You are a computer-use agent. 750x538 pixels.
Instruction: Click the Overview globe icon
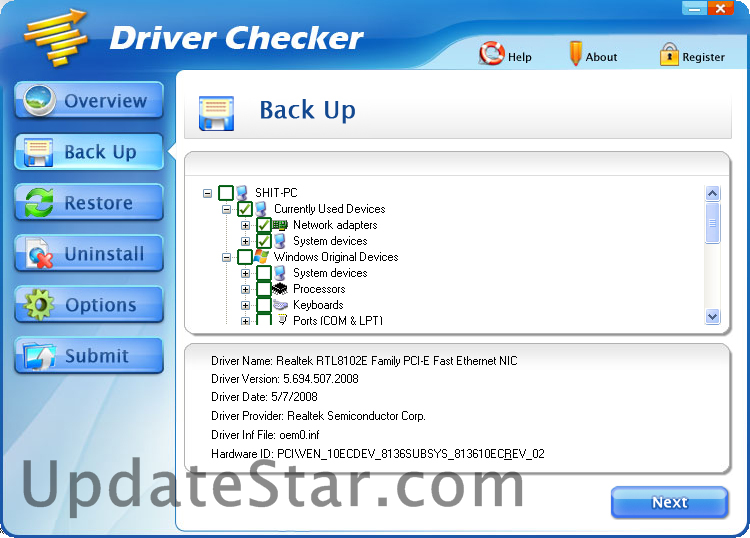click(39, 100)
